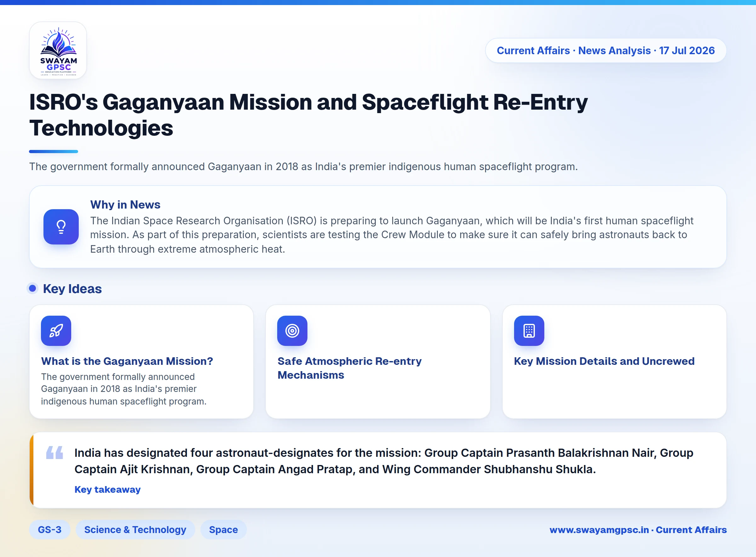Click the blue bullet dot beside Key Ideas
Screen dimensions: 756x557
[x=32, y=288]
